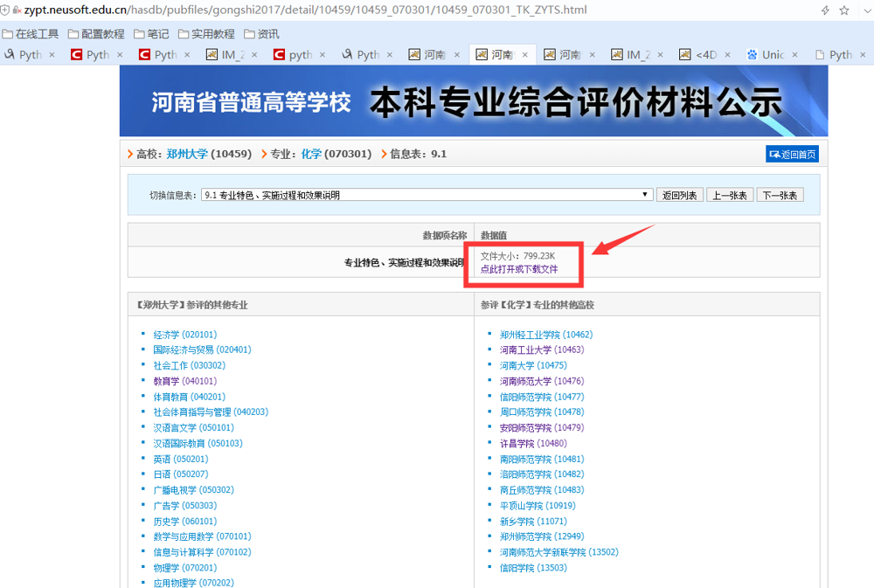Screen dimensions: 874x588
Task: Open the 社会工作 (030302) link
Action: 190,365
